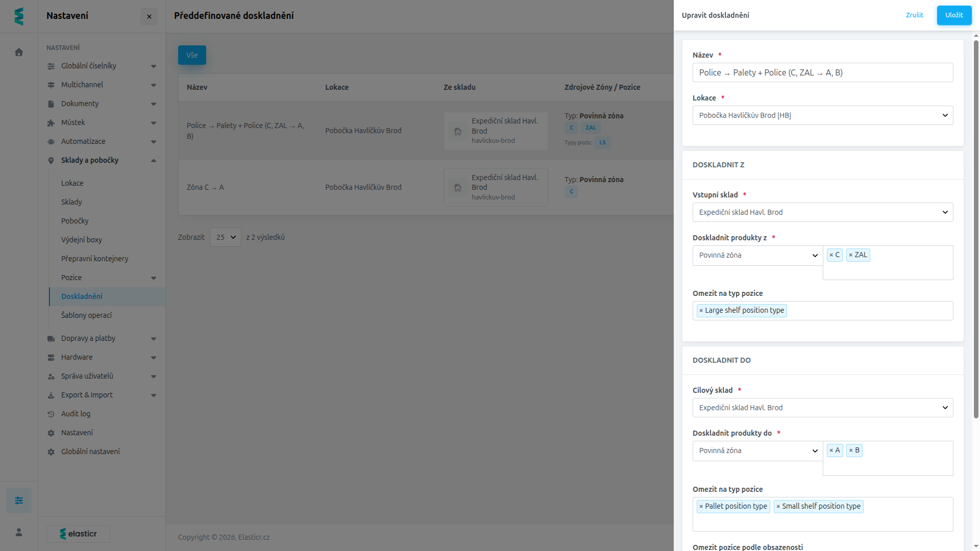Remove the Pallet position type tag
Image resolution: width=980 pixels, height=551 pixels.
click(701, 507)
